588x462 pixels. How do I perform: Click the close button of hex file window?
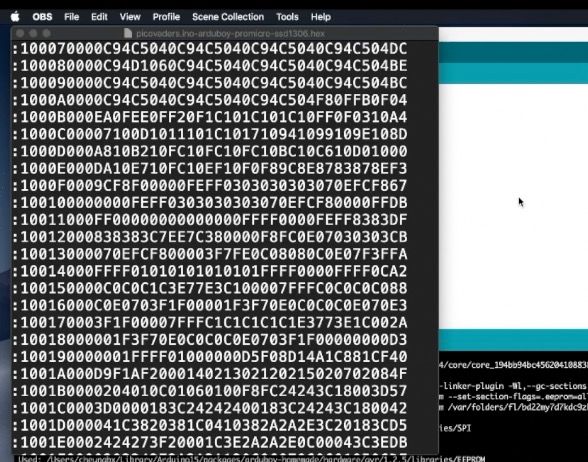pos(20,33)
